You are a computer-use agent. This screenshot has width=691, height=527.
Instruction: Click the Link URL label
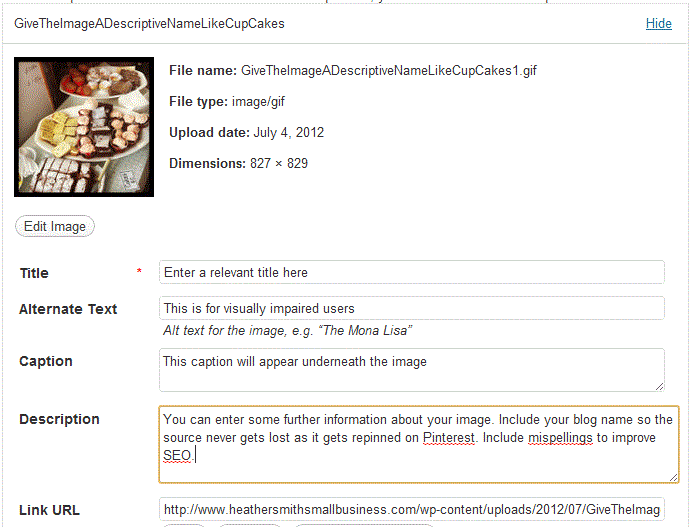pos(49,510)
